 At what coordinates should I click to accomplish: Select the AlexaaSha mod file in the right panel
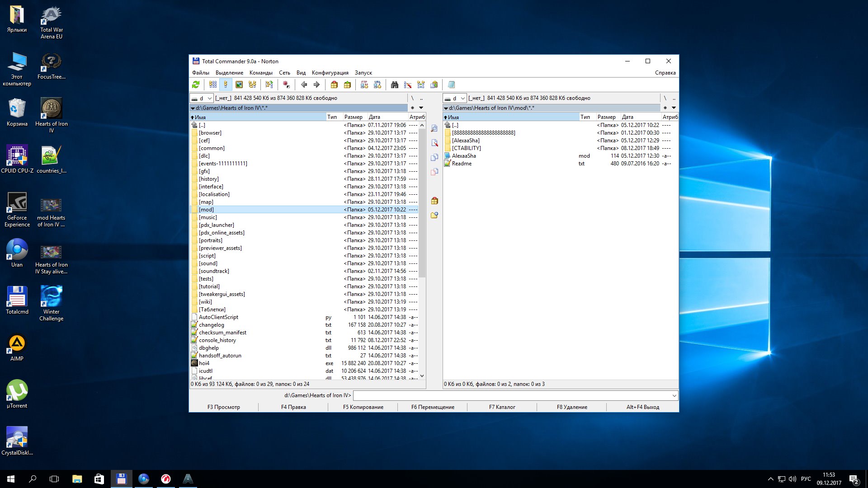[561, 156]
